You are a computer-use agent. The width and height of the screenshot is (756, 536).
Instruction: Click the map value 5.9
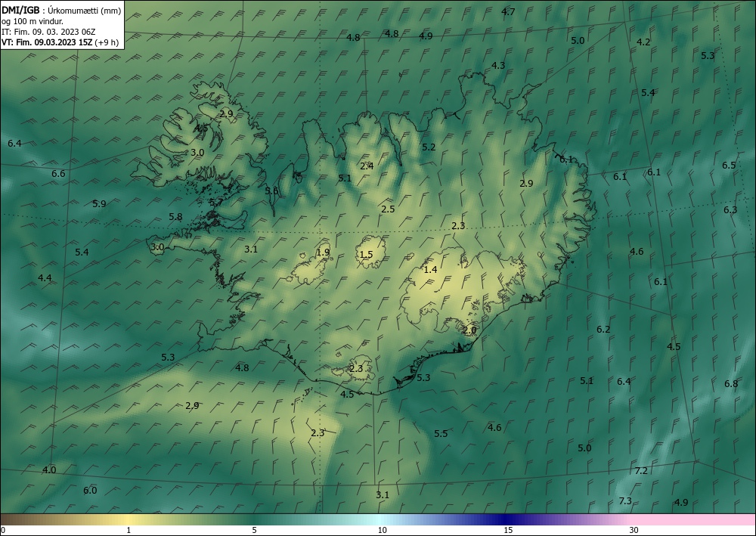pyautogui.click(x=99, y=204)
